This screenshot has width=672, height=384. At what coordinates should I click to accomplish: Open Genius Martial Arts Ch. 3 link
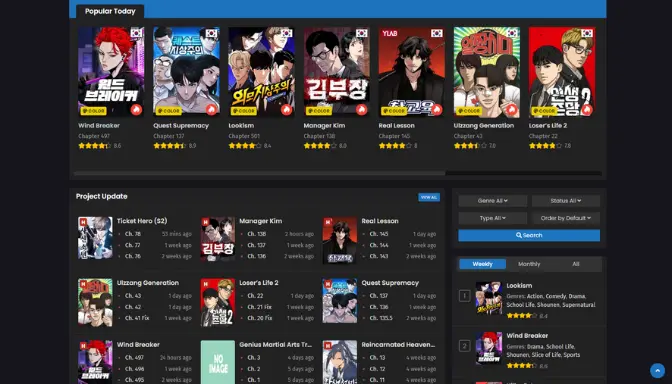[254, 357]
